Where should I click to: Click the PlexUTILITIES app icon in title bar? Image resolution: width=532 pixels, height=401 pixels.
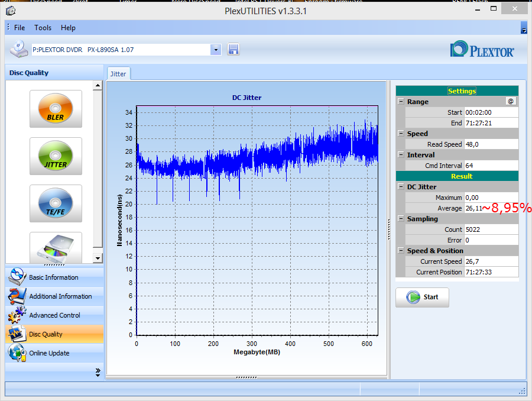pyautogui.click(x=11, y=11)
